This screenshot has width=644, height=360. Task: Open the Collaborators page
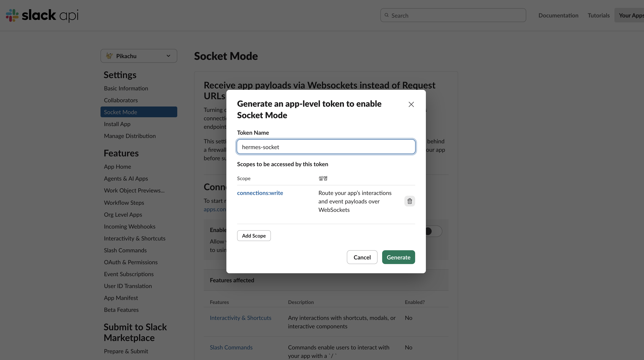coord(121,100)
